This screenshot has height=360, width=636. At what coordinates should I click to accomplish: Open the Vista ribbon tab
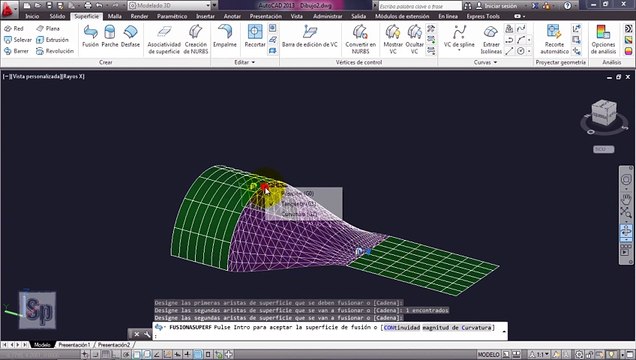click(297, 16)
